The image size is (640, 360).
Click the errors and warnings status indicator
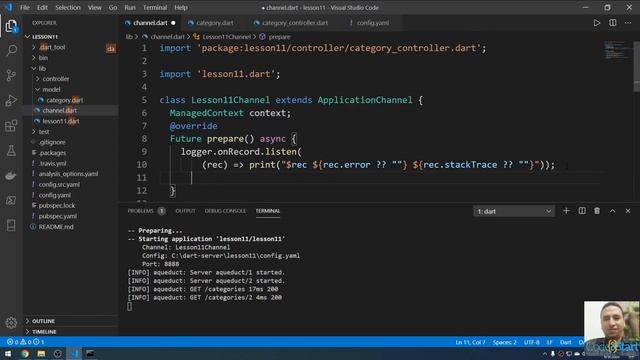point(25,342)
